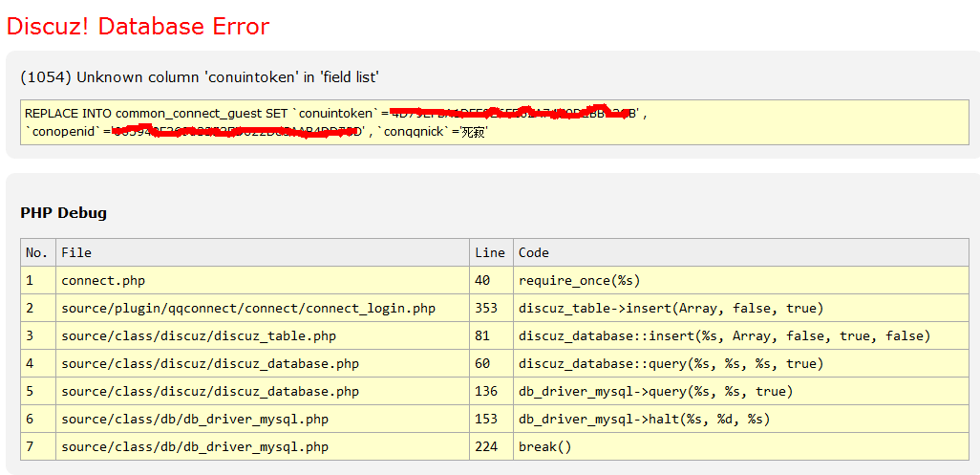Viewport: 980px width, 475px height.
Task: Click the Line column header
Action: [489, 252]
